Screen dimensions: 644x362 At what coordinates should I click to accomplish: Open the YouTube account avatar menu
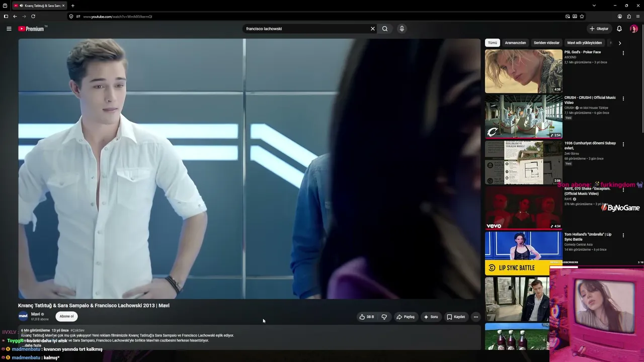pos(633,29)
